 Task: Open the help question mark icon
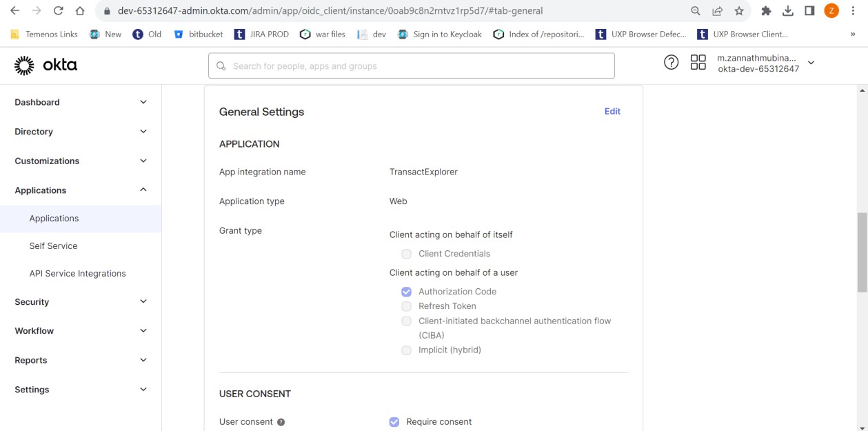pos(671,63)
